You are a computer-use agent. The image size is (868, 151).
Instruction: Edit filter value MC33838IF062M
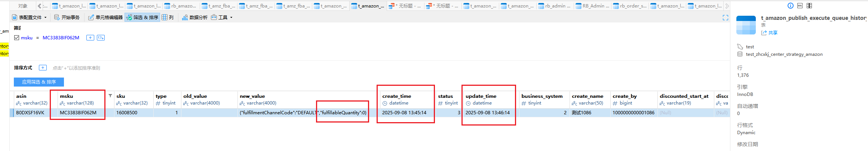[x=61, y=38]
